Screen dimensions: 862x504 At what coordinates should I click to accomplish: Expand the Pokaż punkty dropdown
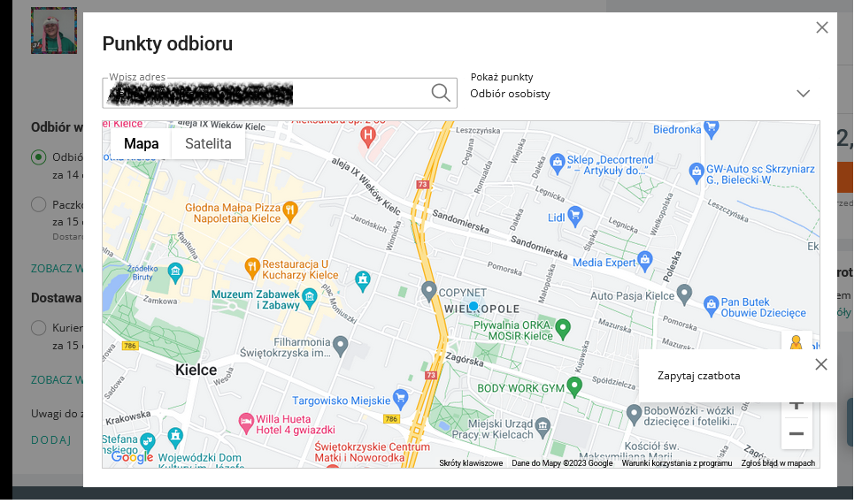803,94
